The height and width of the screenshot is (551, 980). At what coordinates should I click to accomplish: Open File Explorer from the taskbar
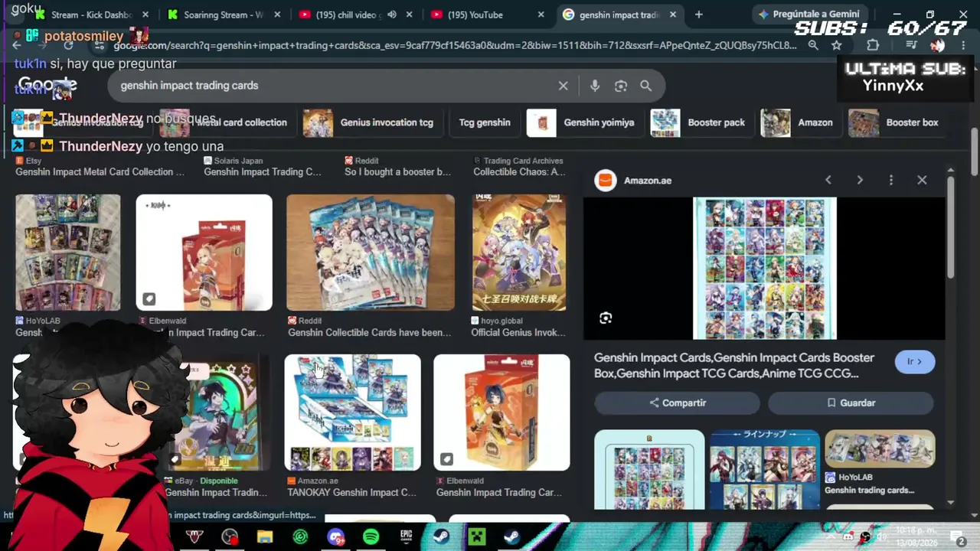pyautogui.click(x=265, y=537)
